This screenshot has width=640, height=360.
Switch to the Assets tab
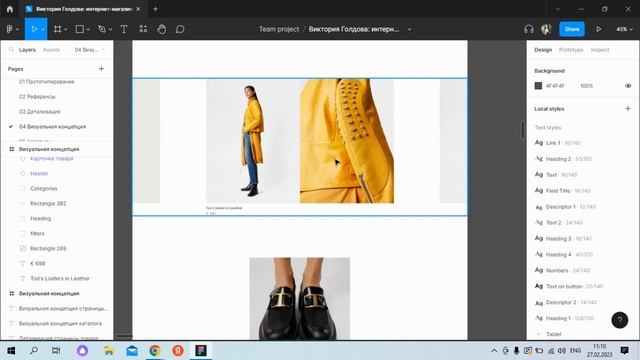coord(51,49)
